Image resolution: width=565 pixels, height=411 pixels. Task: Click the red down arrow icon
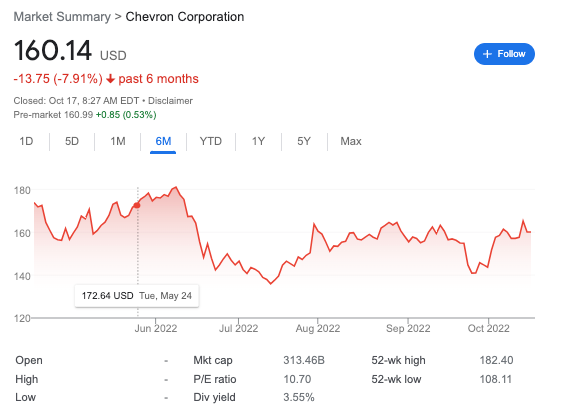[111, 79]
